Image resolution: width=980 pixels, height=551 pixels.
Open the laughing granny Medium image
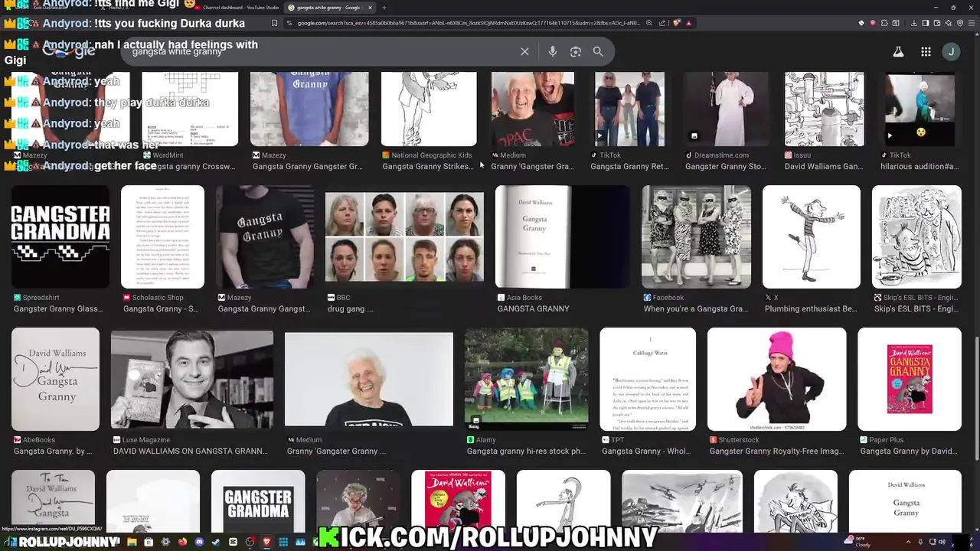369,379
